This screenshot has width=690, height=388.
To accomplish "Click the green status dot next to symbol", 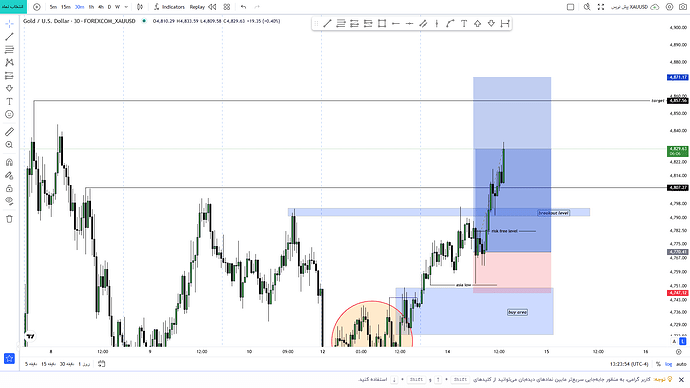I will click(144, 21).
